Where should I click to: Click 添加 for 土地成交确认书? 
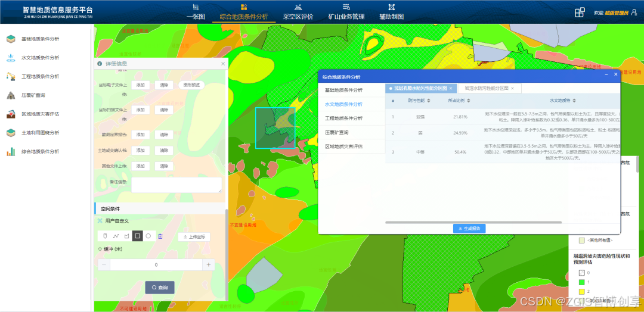click(141, 151)
